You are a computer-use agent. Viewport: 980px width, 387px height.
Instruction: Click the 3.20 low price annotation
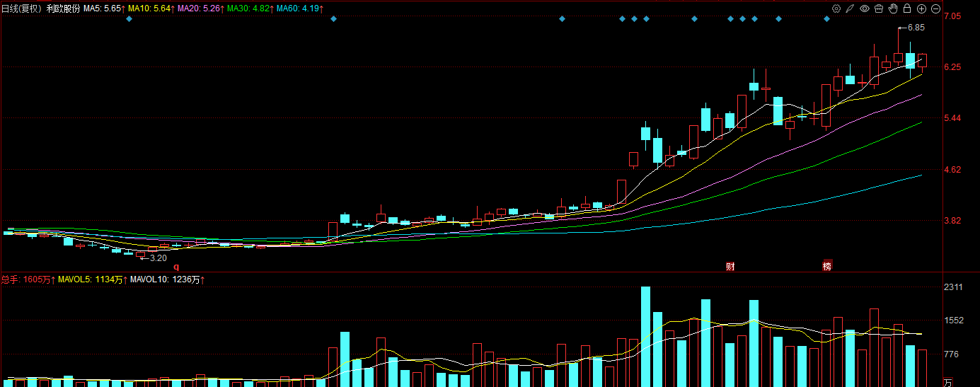[x=157, y=258]
